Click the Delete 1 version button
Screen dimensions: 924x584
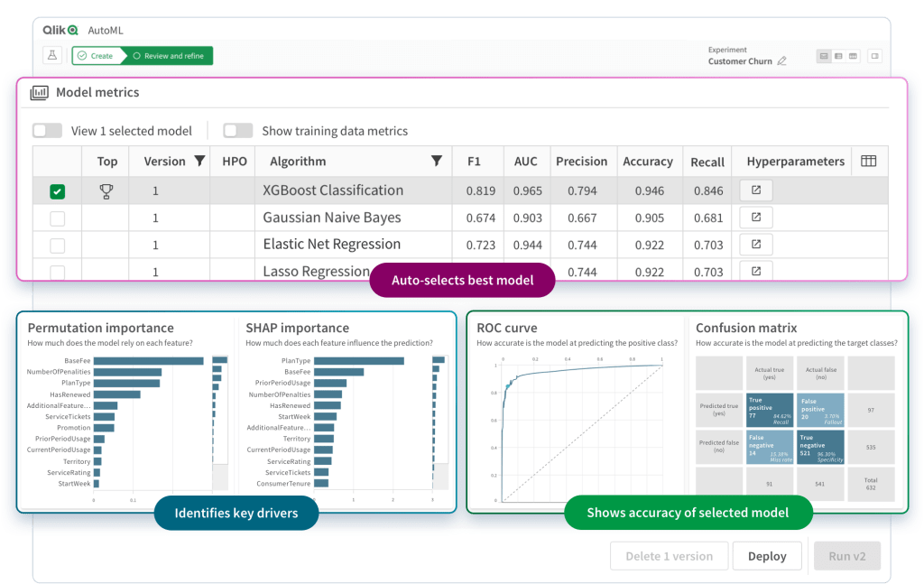pyautogui.click(x=669, y=556)
